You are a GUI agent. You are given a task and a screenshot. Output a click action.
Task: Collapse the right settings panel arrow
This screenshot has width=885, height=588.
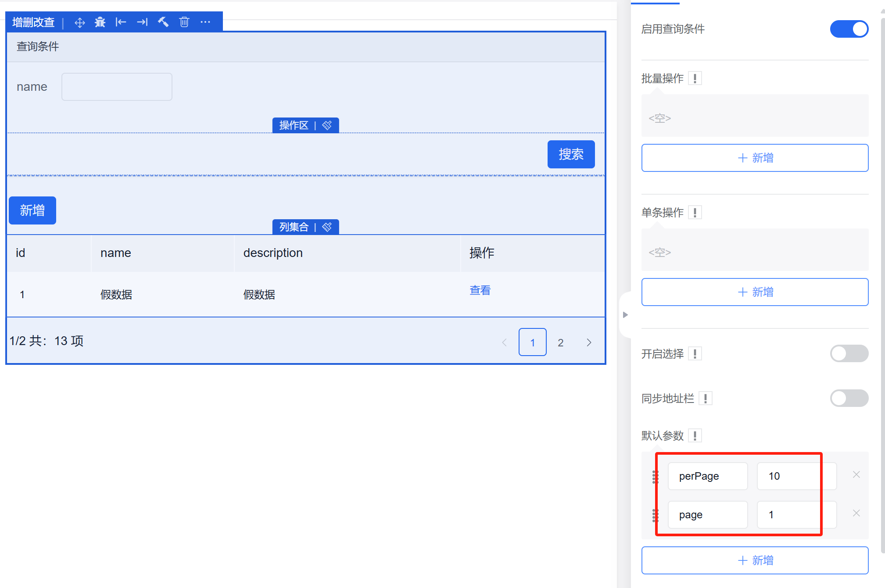point(625,315)
